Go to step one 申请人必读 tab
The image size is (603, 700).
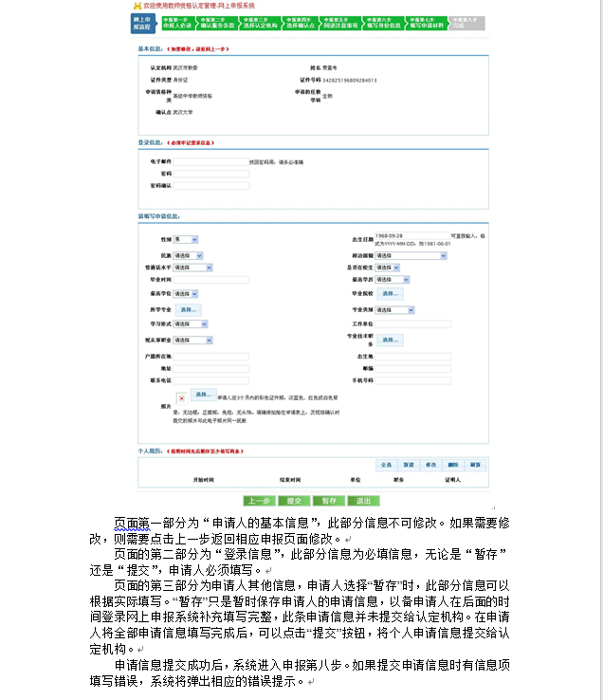(x=180, y=23)
